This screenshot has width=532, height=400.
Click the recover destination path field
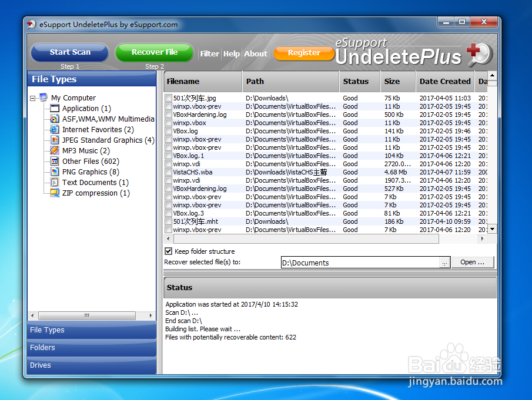click(x=360, y=263)
